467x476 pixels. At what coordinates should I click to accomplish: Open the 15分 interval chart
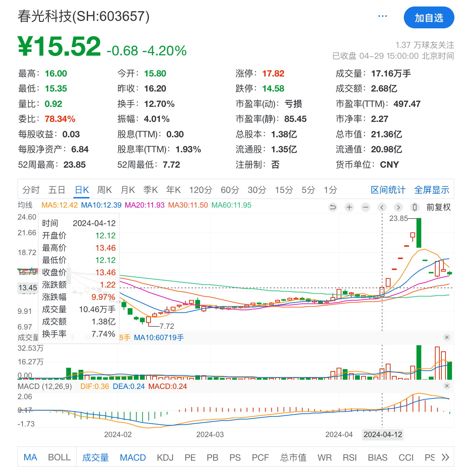pos(284,190)
